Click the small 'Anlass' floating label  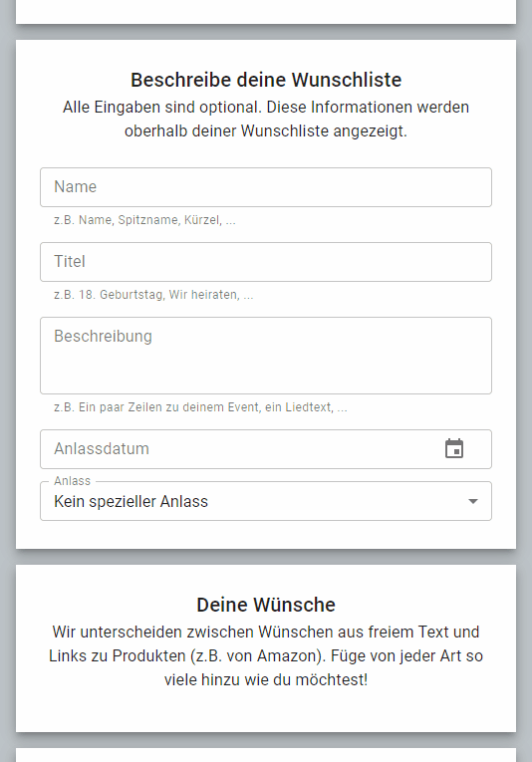(72, 481)
